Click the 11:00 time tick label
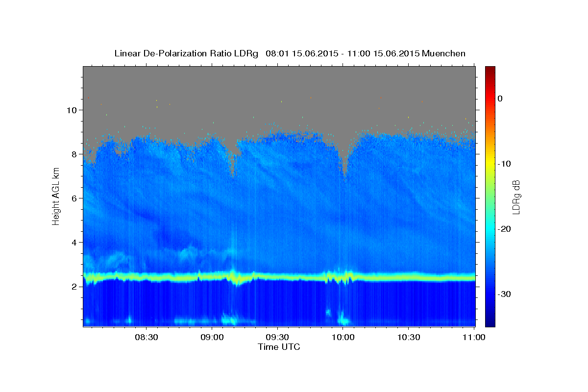 [x=474, y=338]
